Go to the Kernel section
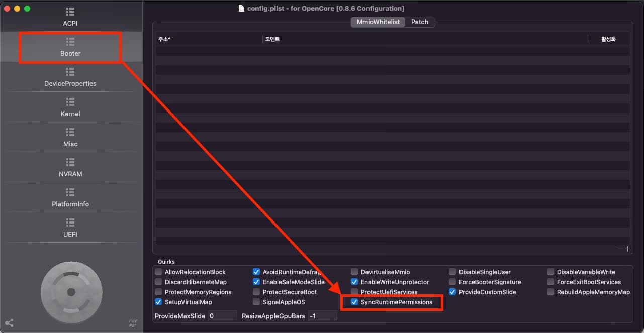This screenshot has height=333, width=644. (70, 108)
